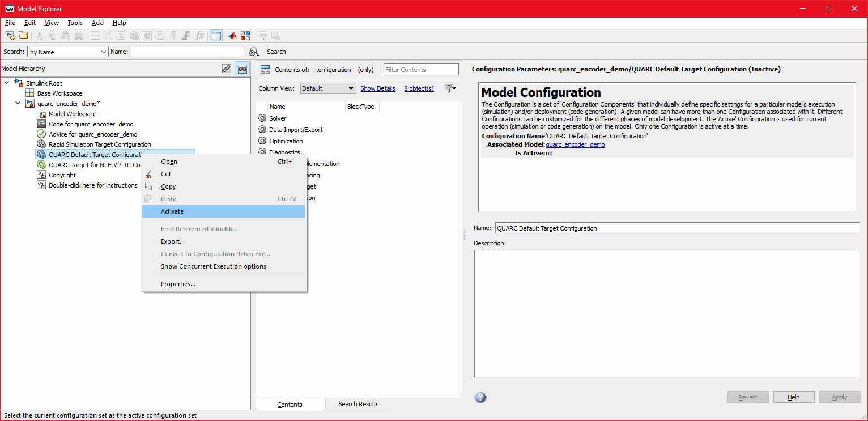
Task: Toggle the pencil icon in Model Hierarchy header
Action: click(227, 69)
